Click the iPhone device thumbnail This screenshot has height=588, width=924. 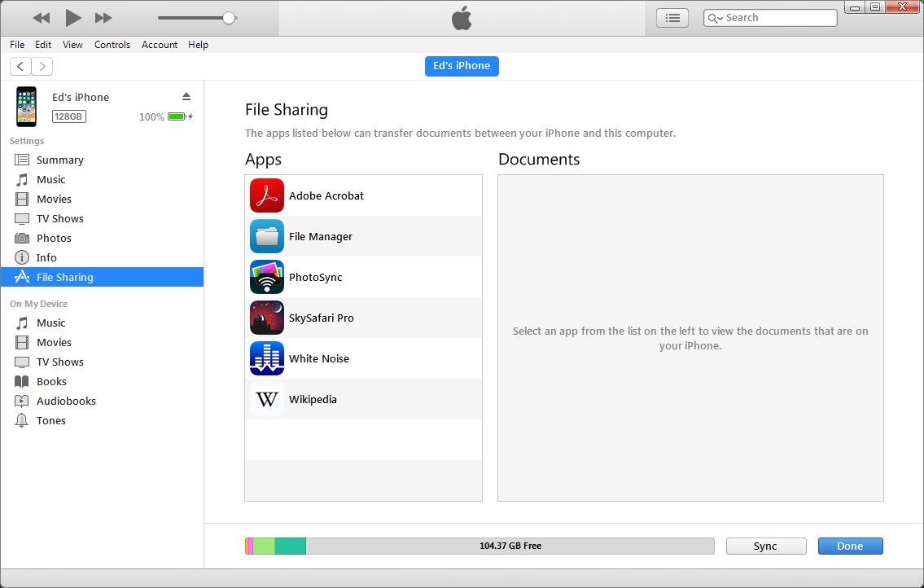(26, 107)
